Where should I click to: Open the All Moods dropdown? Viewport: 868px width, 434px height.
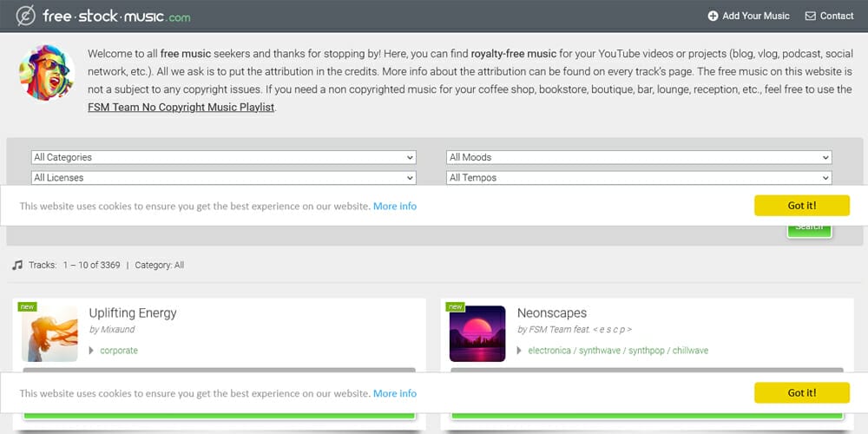(x=639, y=157)
